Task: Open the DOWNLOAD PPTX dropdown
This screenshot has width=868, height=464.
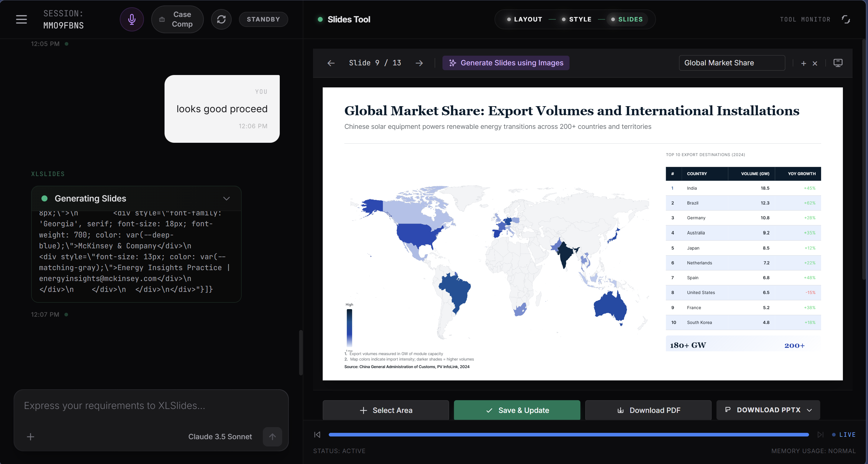Action: [x=768, y=410]
